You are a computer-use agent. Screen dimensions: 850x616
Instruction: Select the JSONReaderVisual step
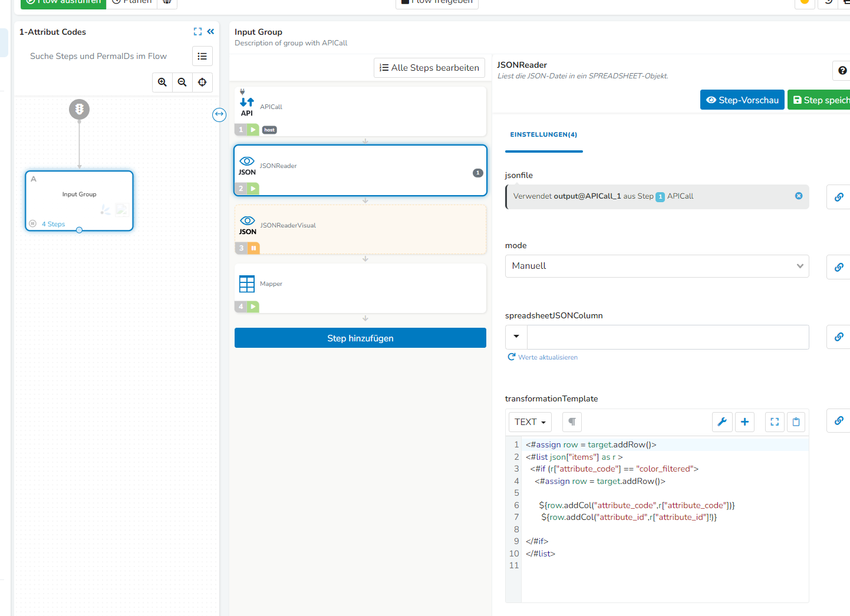click(x=361, y=229)
